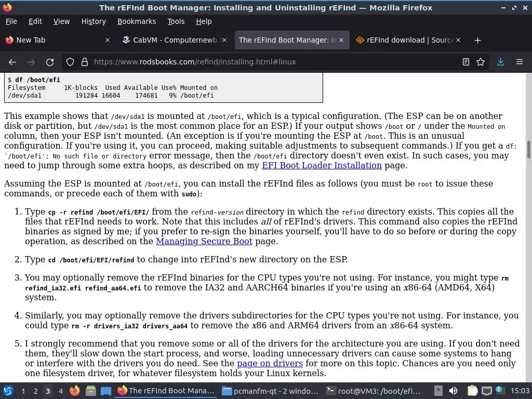
Task: Click 'rm -r drivers_ia32 drivers_aa64' command text
Action: click(x=129, y=326)
